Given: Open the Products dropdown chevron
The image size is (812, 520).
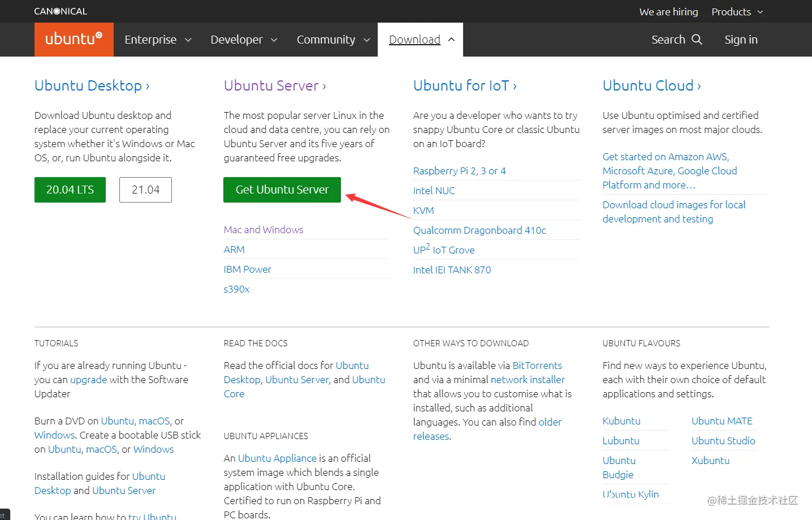Looking at the screenshot, I should tap(760, 12).
